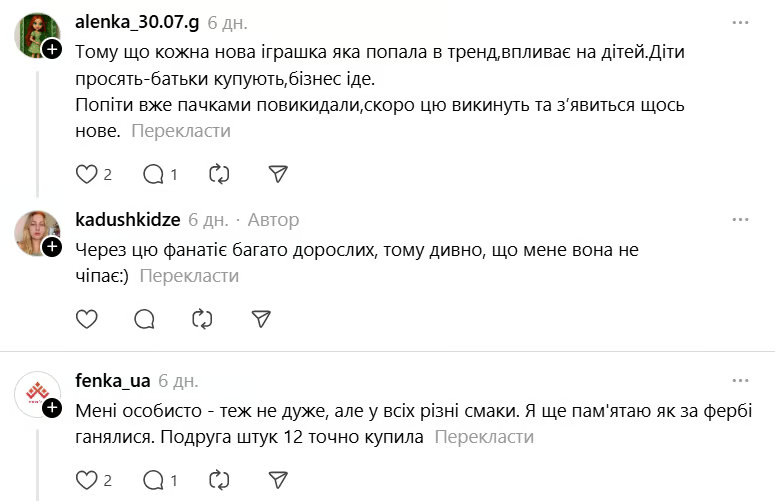Like alenka_30.07.g's comment
This screenshot has height=501, width=775.
pyautogui.click(x=87, y=174)
